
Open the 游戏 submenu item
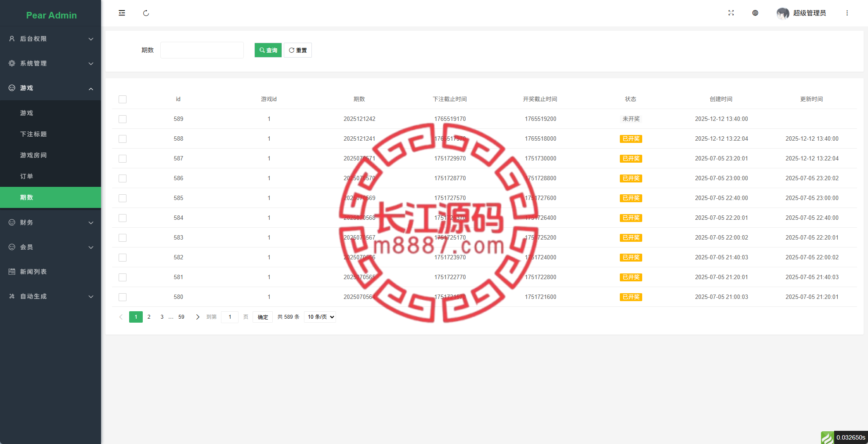(51, 113)
